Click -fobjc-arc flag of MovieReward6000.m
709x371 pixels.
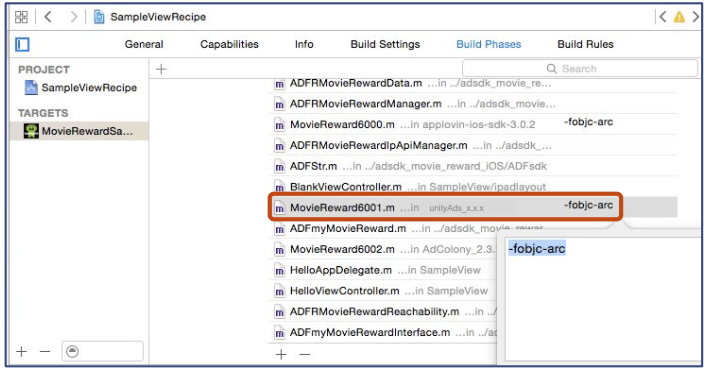(x=588, y=122)
